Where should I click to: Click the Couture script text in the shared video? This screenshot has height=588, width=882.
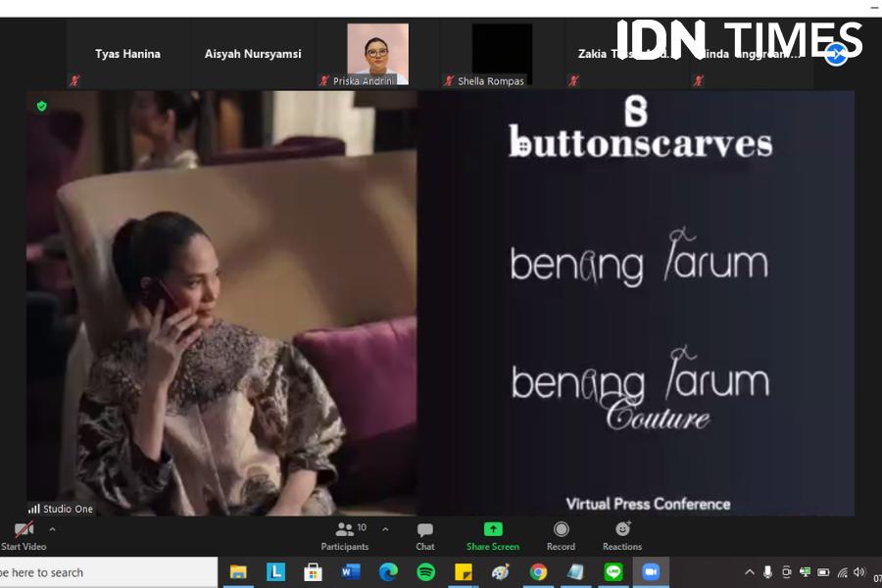(x=659, y=415)
